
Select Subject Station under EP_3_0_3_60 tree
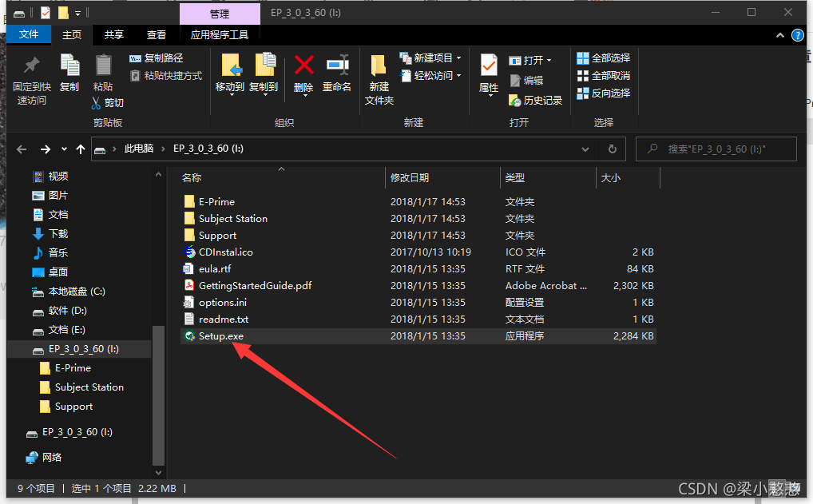tap(89, 387)
